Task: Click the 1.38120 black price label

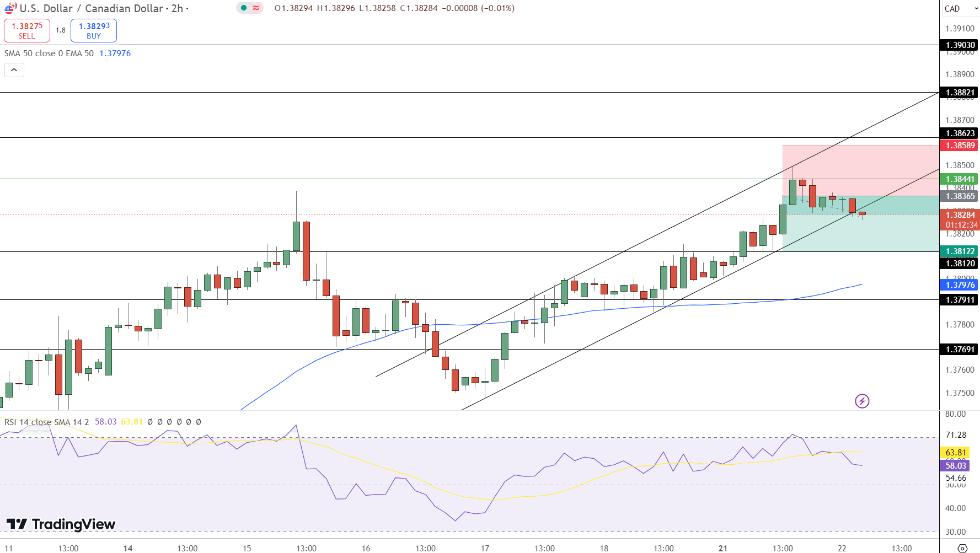Action: [x=960, y=264]
